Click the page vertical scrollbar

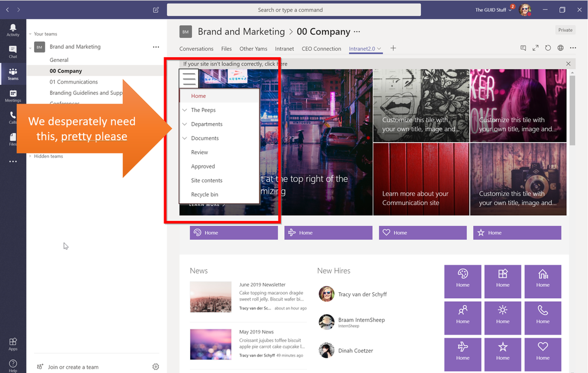pos(572,110)
